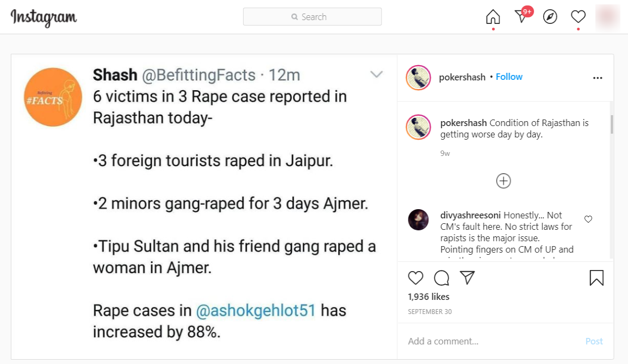Image resolution: width=628 pixels, height=364 pixels.
Task: Like divyashreesoni's comment
Action: [588, 219]
